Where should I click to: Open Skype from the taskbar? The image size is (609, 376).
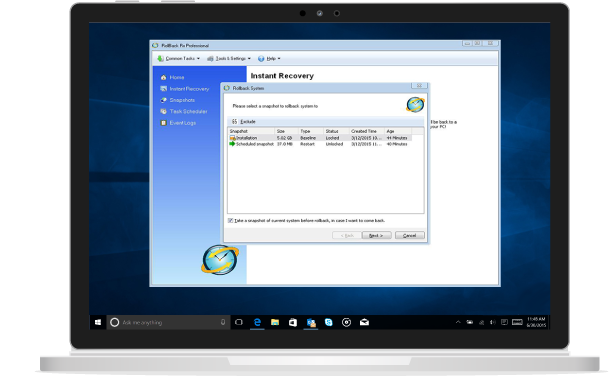pos(329,322)
